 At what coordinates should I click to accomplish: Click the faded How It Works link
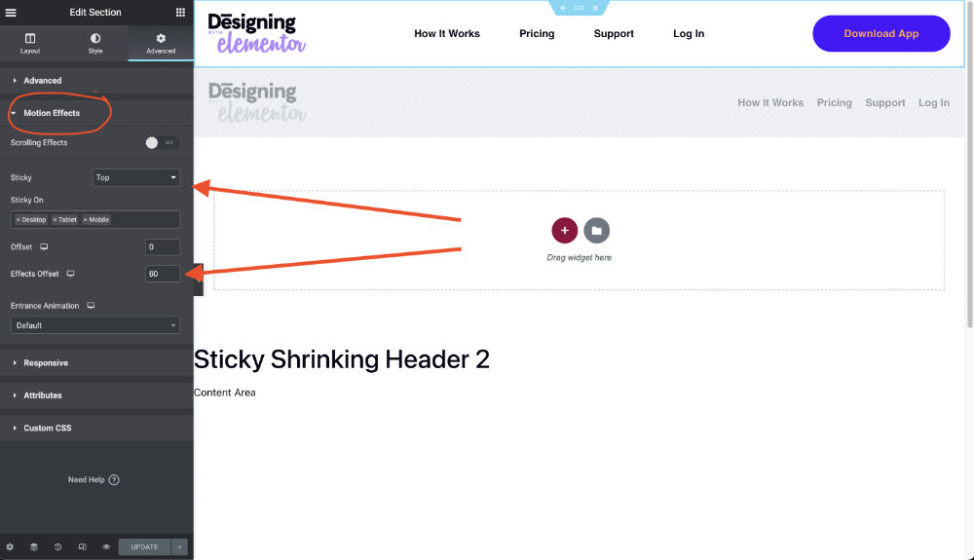(x=770, y=103)
